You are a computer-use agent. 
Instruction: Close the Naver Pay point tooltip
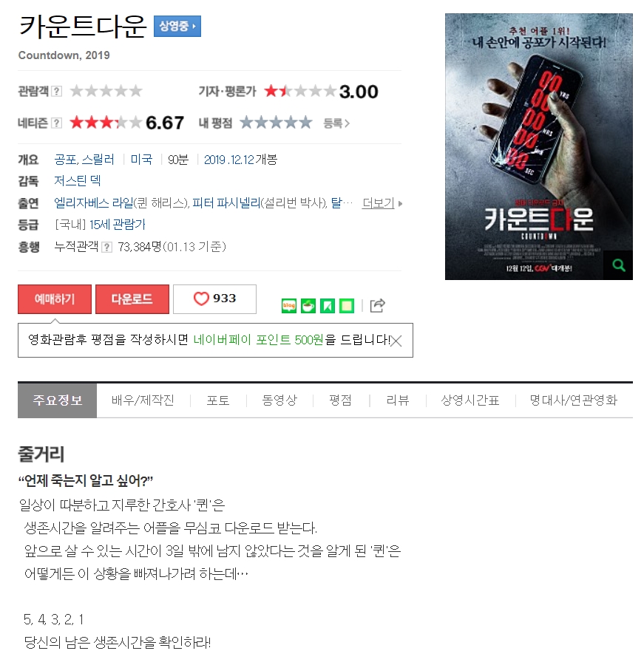(x=396, y=341)
